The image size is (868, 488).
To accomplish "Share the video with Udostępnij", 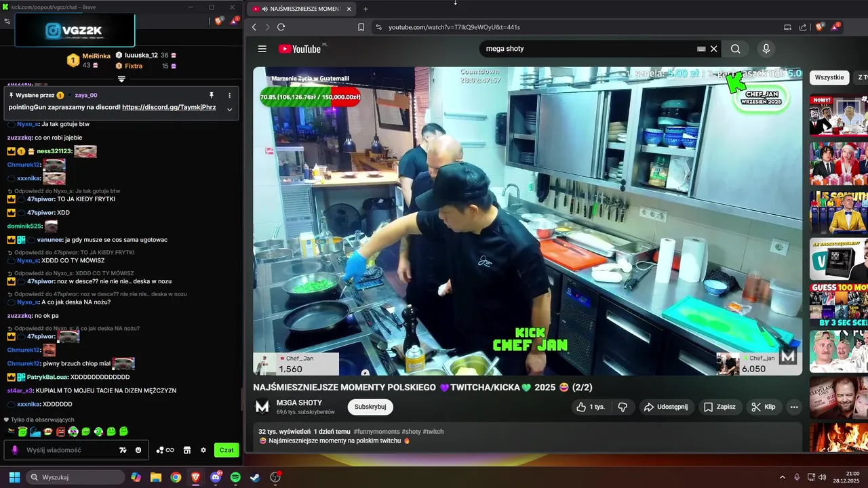I will click(665, 407).
